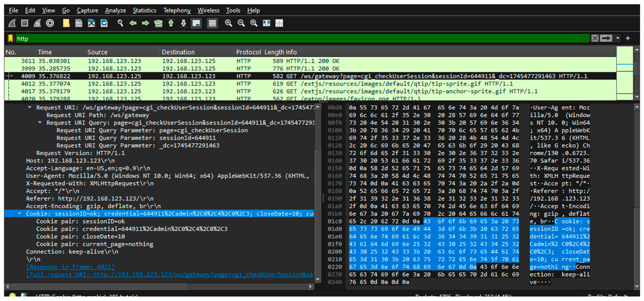Viewport: 644px width, 301px height.
Task: Click the find packet magnifier icon
Action: [120, 23]
